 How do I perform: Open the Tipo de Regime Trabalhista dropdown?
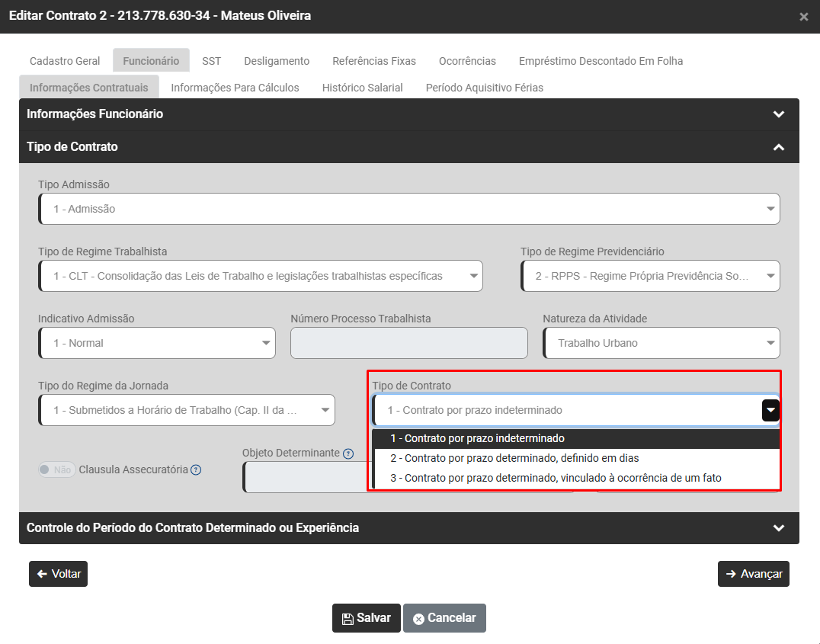point(260,276)
